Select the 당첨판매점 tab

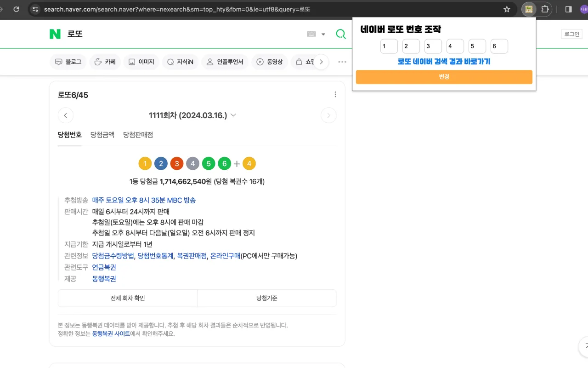(x=138, y=135)
